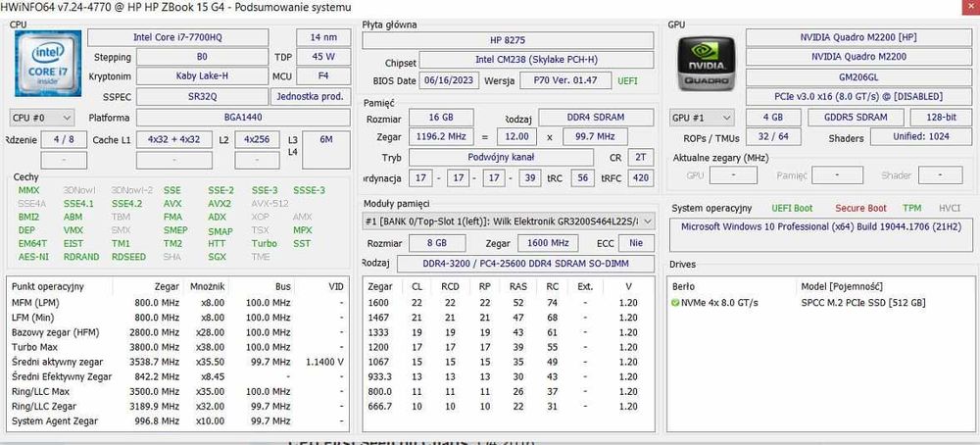980x445 pixels.
Task: Click the 45 W TDP value
Action: pyautogui.click(x=323, y=57)
